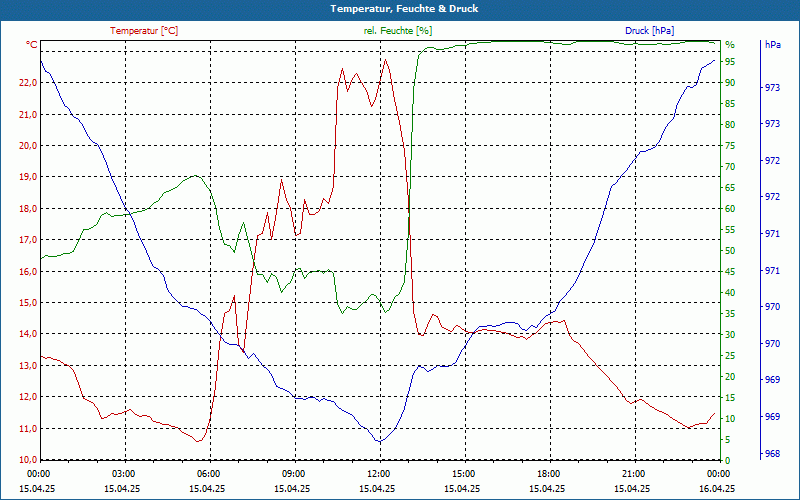Click the green '70' humidity axis value
Screen dimensions: 800x500
point(730,167)
